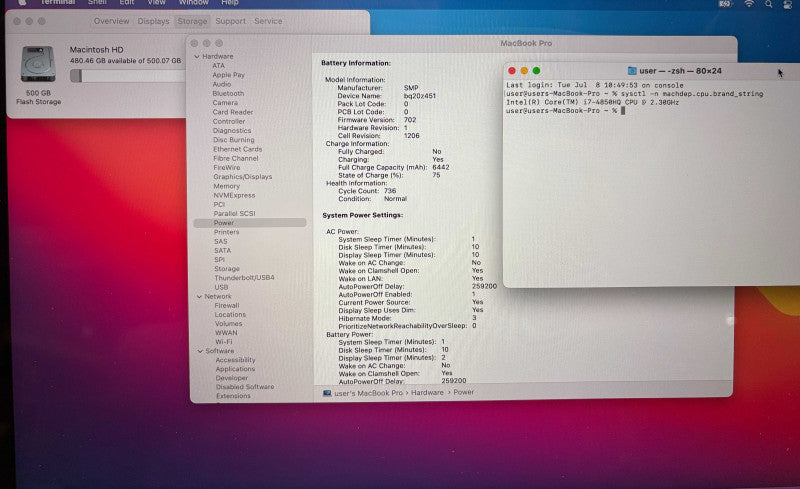The width and height of the screenshot is (800, 489).
Task: Select USB in the Hardware list
Action: pyautogui.click(x=221, y=287)
